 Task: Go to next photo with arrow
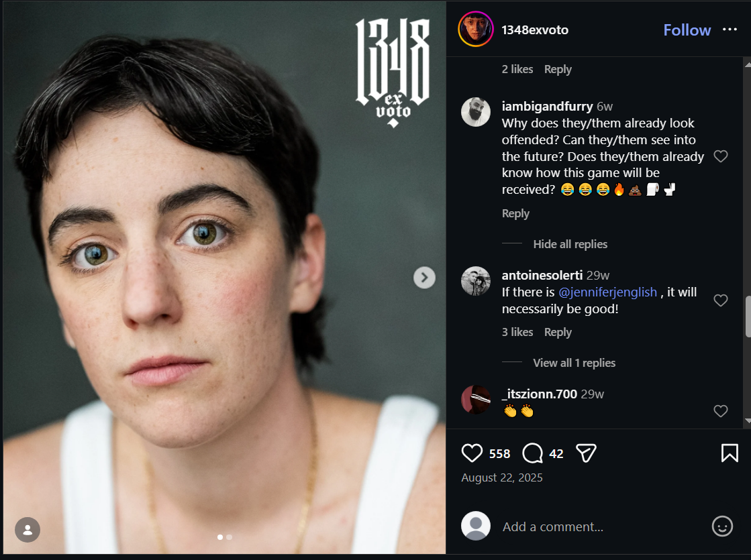click(x=424, y=278)
